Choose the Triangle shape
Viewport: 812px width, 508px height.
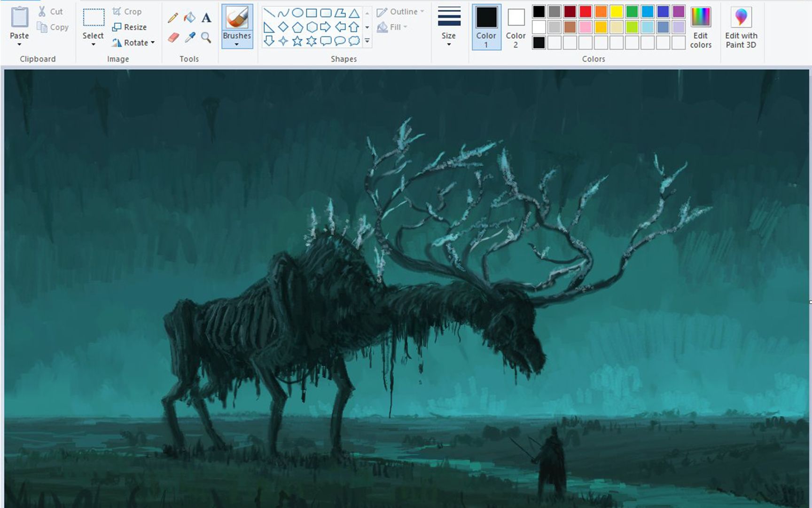pos(354,13)
